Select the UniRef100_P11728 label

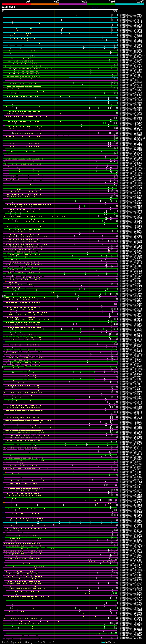[x=131, y=291]
